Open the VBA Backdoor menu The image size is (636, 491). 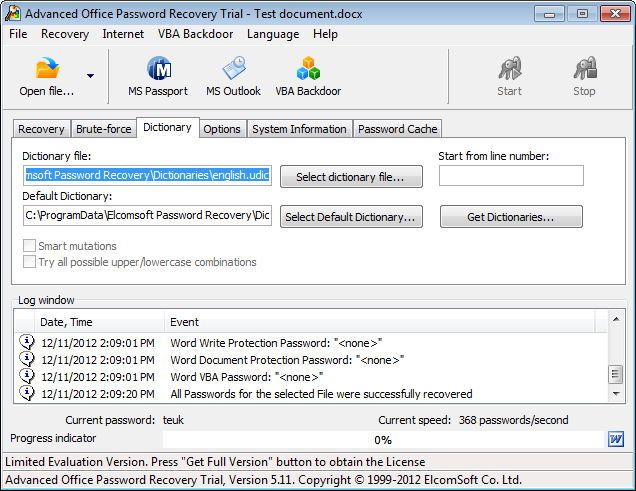pos(196,34)
